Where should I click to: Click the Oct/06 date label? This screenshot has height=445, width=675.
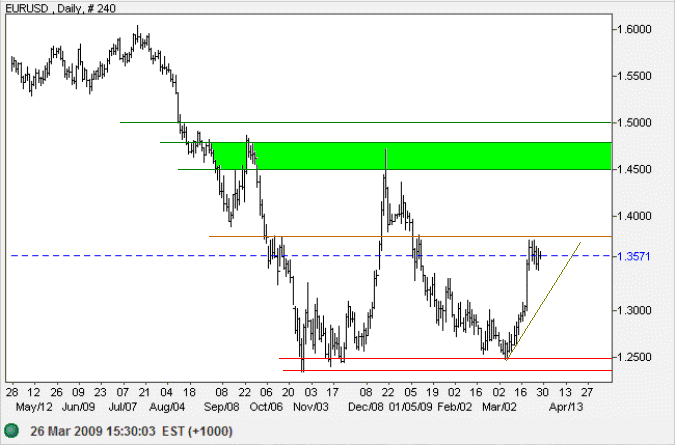[266, 407]
